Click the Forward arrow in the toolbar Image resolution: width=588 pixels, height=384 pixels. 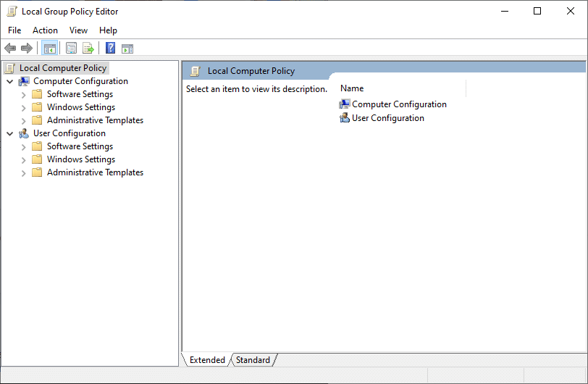(x=27, y=49)
